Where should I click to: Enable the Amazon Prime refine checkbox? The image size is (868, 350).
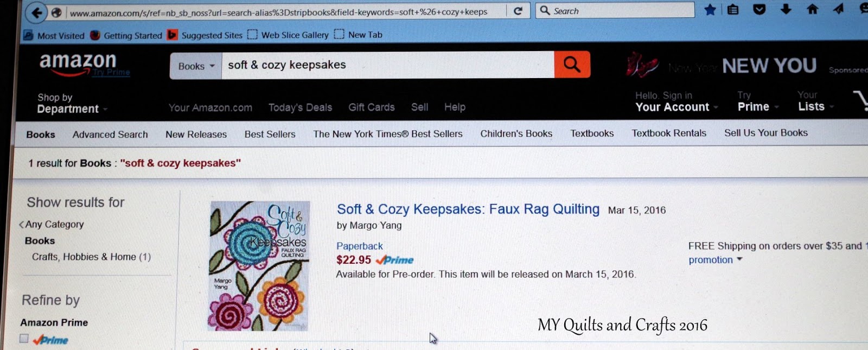24,339
